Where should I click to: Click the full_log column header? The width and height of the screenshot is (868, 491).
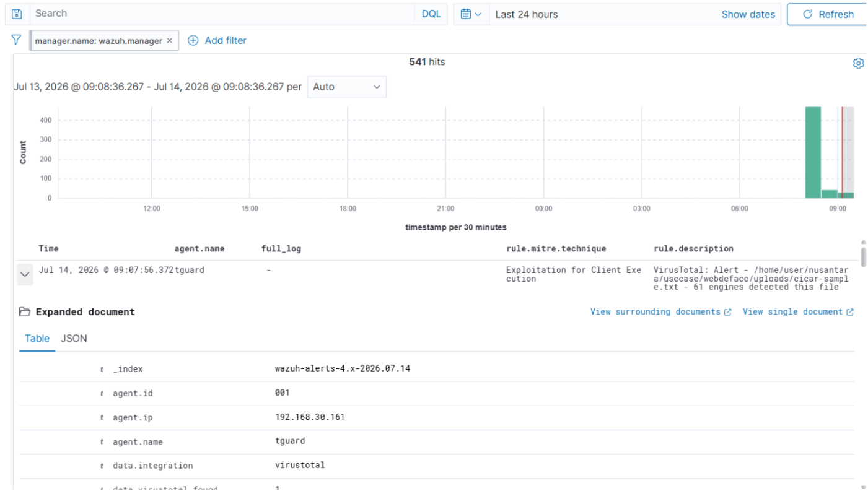281,249
